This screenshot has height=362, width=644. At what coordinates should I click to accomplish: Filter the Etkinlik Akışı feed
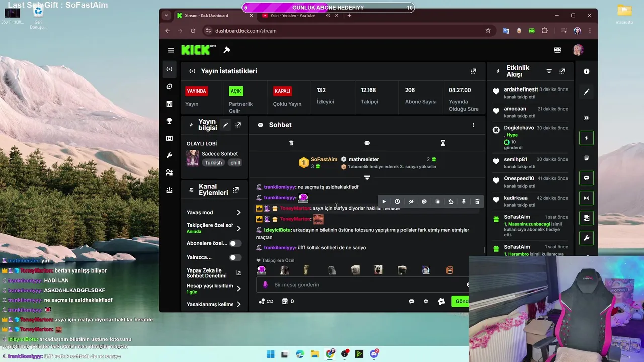pyautogui.click(x=549, y=71)
